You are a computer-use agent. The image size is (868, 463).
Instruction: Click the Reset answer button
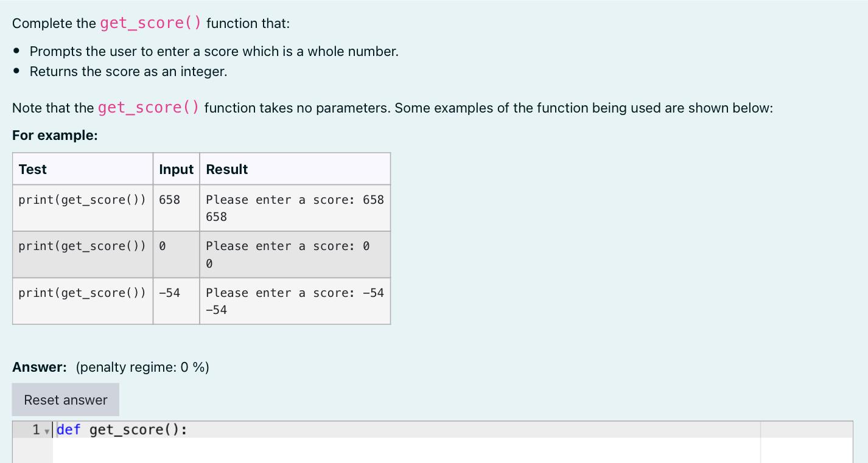point(65,400)
